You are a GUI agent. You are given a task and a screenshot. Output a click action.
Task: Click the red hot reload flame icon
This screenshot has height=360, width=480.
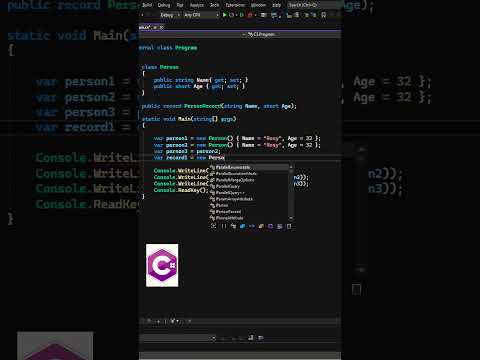coord(250,15)
